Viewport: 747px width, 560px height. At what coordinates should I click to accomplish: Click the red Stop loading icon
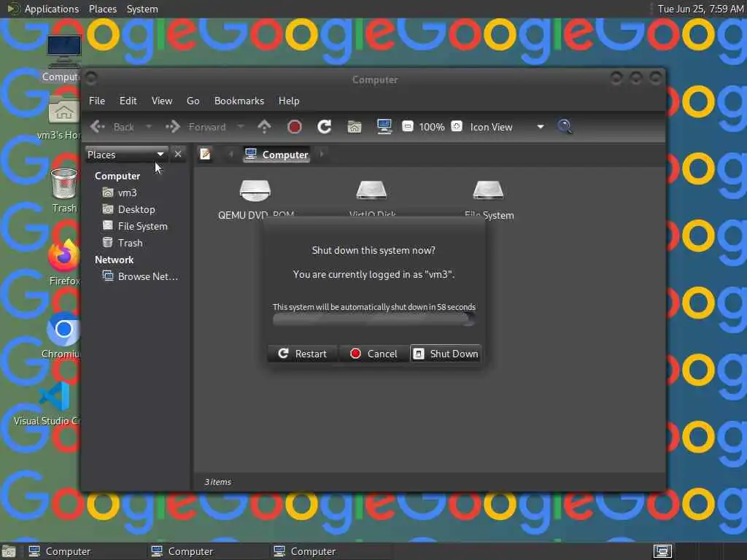click(x=295, y=127)
